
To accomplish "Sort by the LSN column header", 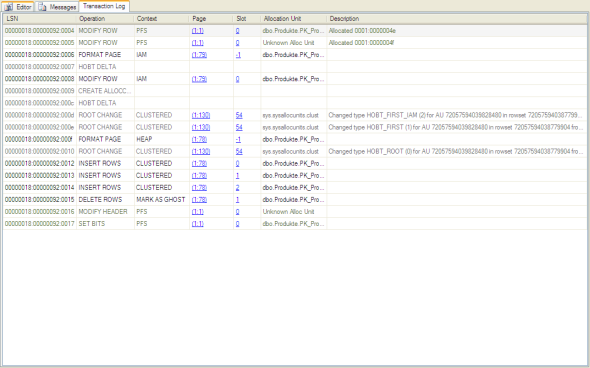I will [x=40, y=18].
